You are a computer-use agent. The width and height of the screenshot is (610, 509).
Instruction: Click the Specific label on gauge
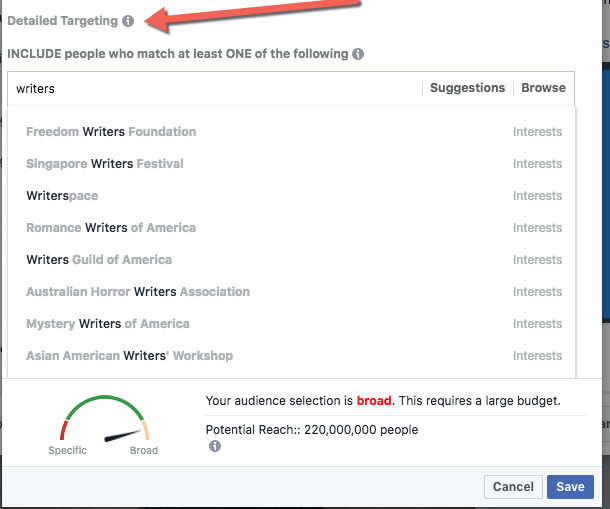pos(67,450)
